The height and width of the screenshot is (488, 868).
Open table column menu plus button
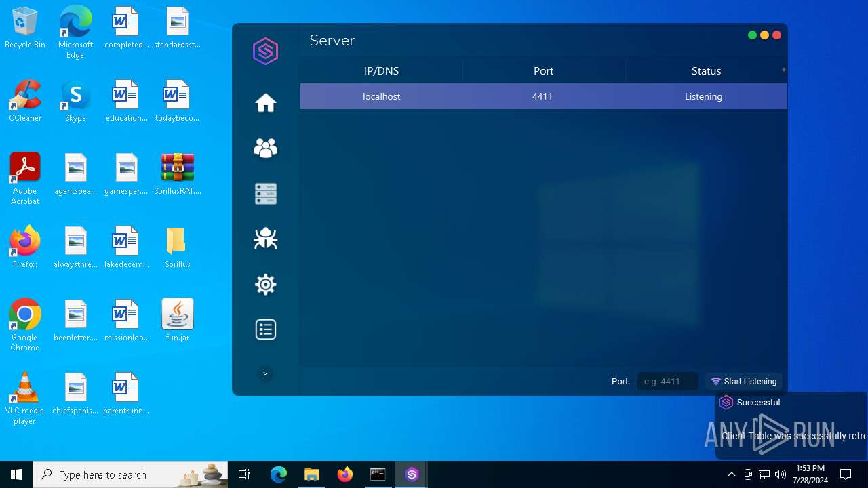(784, 70)
